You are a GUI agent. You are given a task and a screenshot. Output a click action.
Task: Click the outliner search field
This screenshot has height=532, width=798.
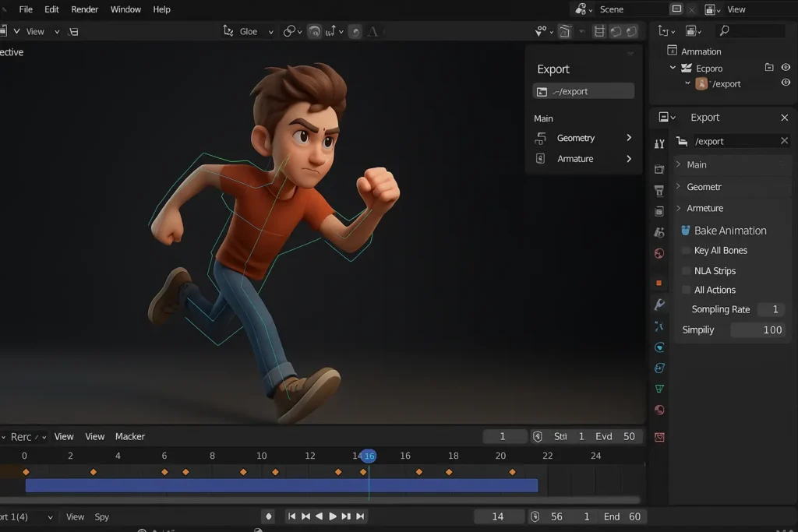pos(750,31)
